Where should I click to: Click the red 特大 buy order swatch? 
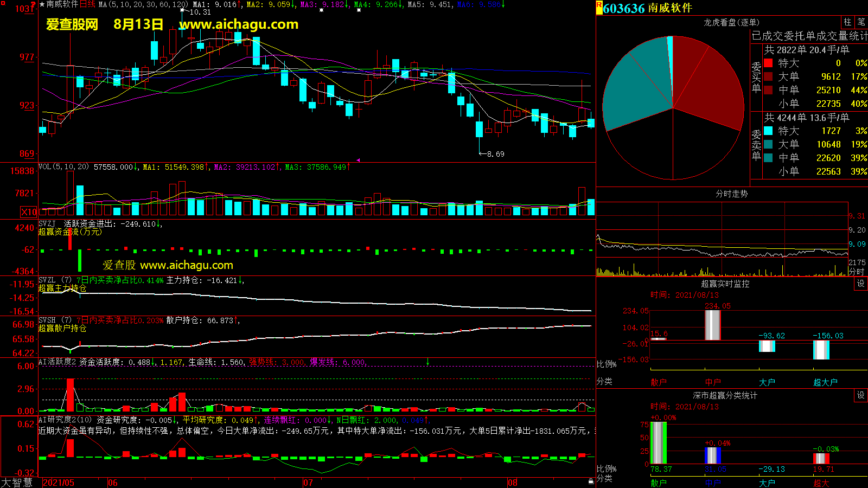(768, 63)
